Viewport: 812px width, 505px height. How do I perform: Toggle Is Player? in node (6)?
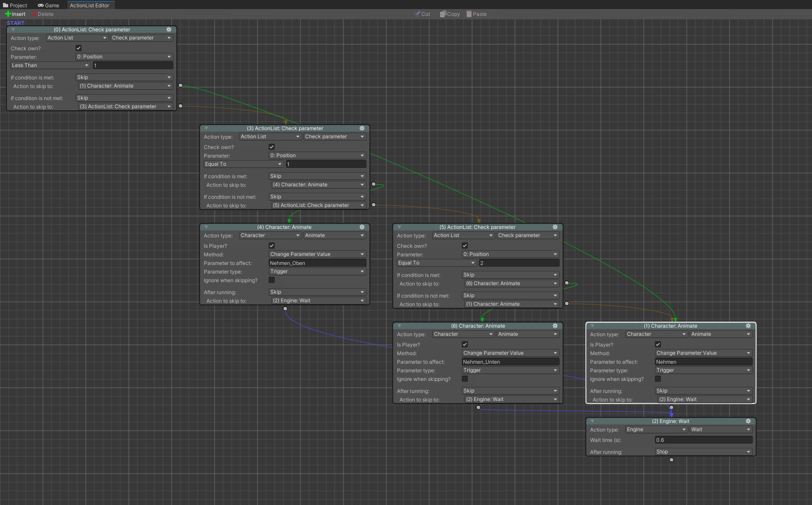pyautogui.click(x=465, y=344)
